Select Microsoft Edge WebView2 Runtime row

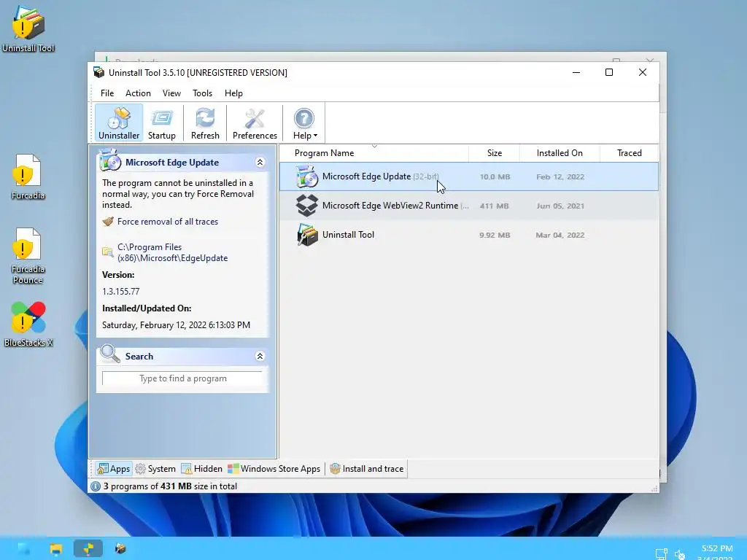click(469, 206)
